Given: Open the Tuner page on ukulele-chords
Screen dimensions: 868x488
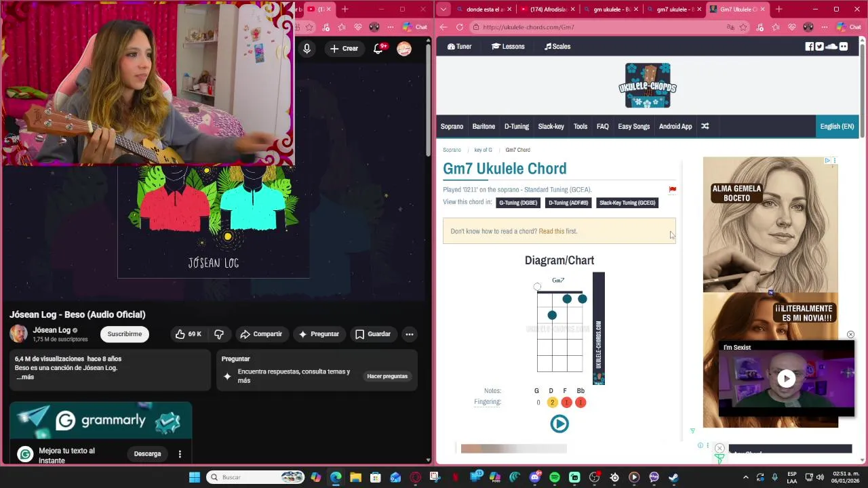Looking at the screenshot, I should tap(459, 47).
